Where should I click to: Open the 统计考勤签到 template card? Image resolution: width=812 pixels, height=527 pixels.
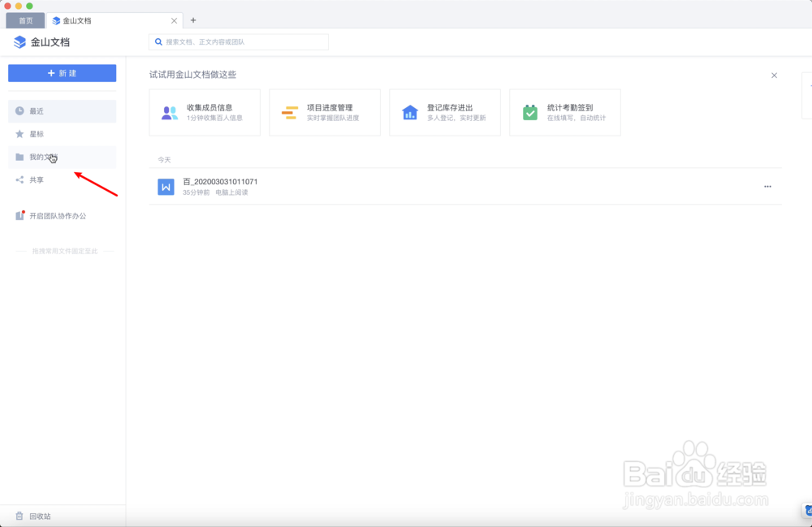click(x=565, y=112)
